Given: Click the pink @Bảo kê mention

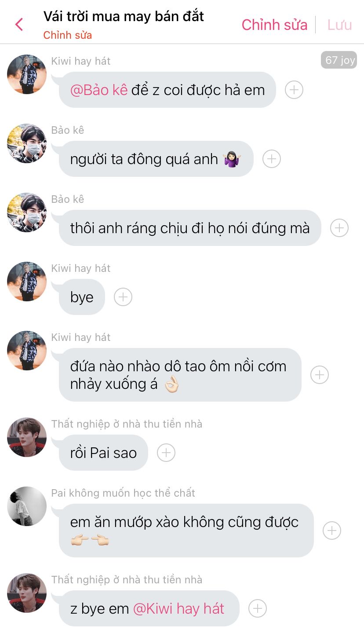Looking at the screenshot, I should pos(99,90).
